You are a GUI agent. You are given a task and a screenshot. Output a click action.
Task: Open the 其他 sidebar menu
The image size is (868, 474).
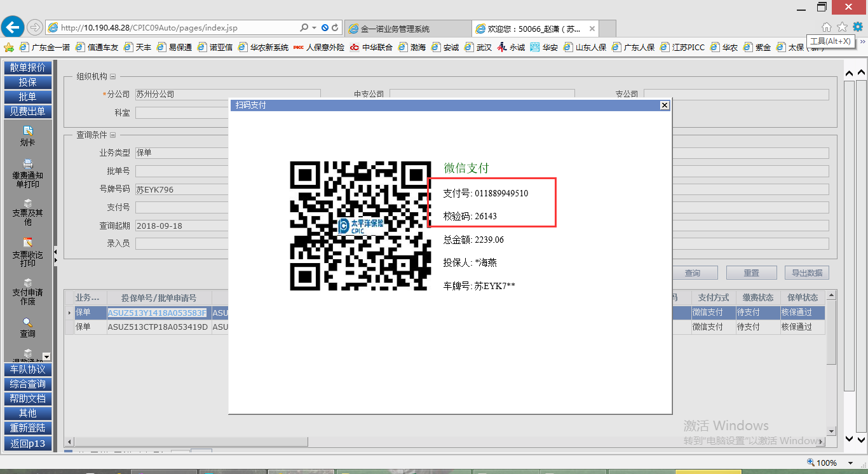[x=27, y=413]
